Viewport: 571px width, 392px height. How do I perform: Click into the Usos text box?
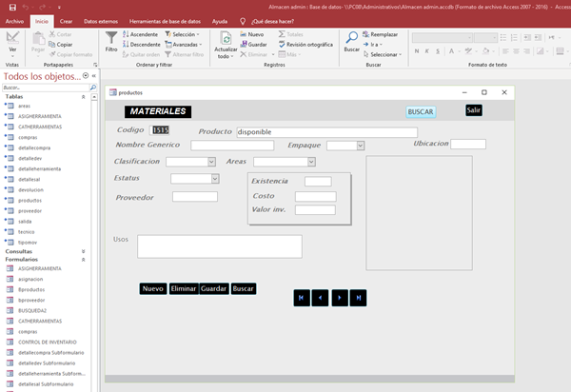pos(219,246)
